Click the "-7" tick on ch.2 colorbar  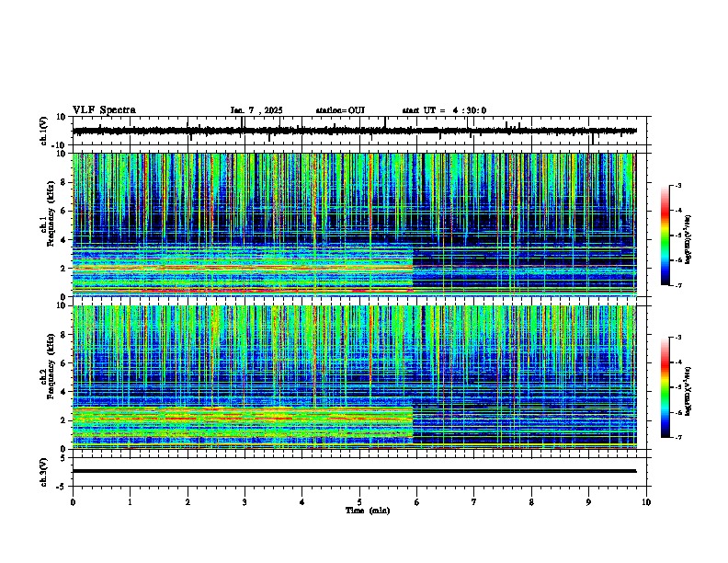677,437
